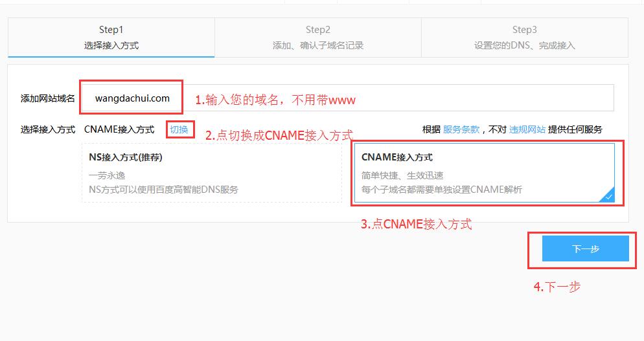This screenshot has width=644, height=341.
Task: Click the 切换 link to switch access mode
Action: pos(179,129)
